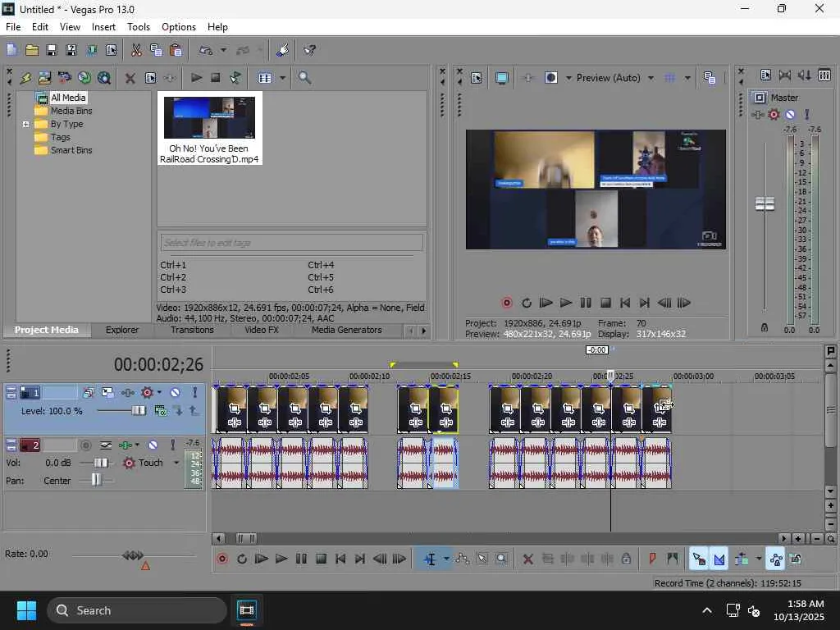Mute video track 1

click(176, 393)
